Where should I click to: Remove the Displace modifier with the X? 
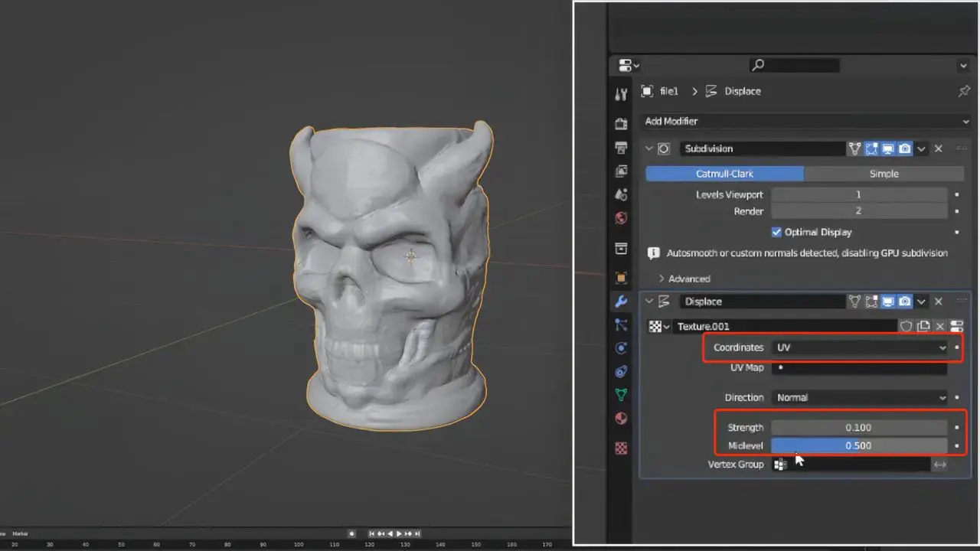click(939, 301)
